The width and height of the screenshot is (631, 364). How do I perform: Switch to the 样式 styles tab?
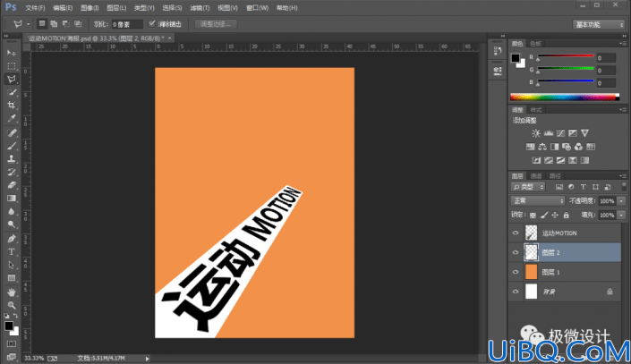(x=536, y=110)
